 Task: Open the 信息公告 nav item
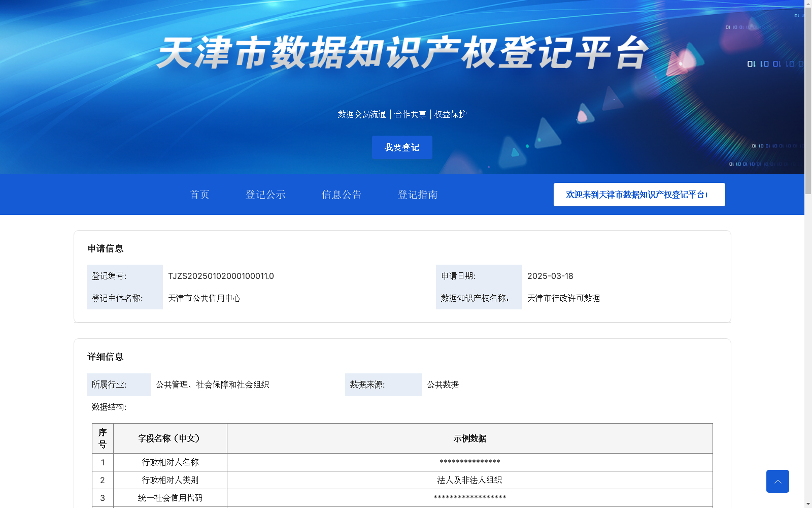[x=342, y=195]
